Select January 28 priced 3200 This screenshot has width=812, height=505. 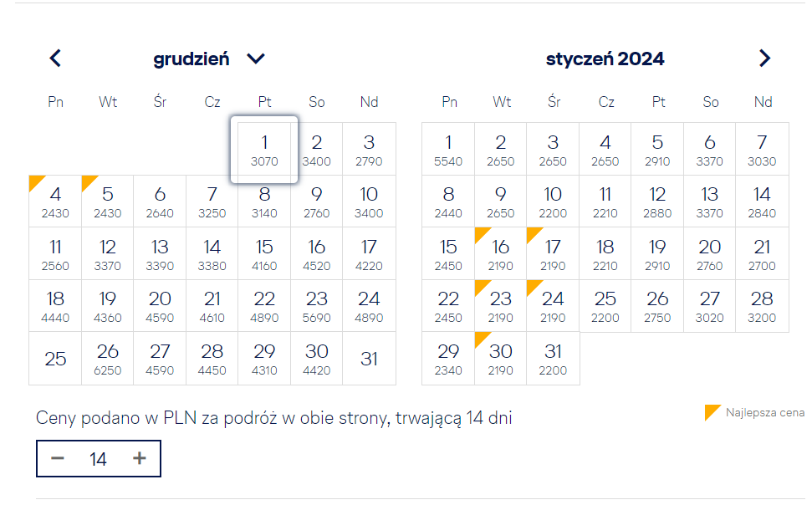(762, 306)
